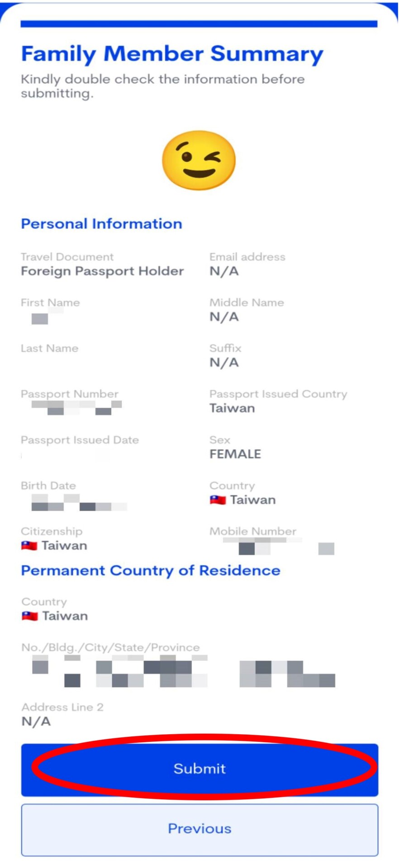Click the Suffix N/A value
The image size is (399, 868).
pyautogui.click(x=224, y=363)
